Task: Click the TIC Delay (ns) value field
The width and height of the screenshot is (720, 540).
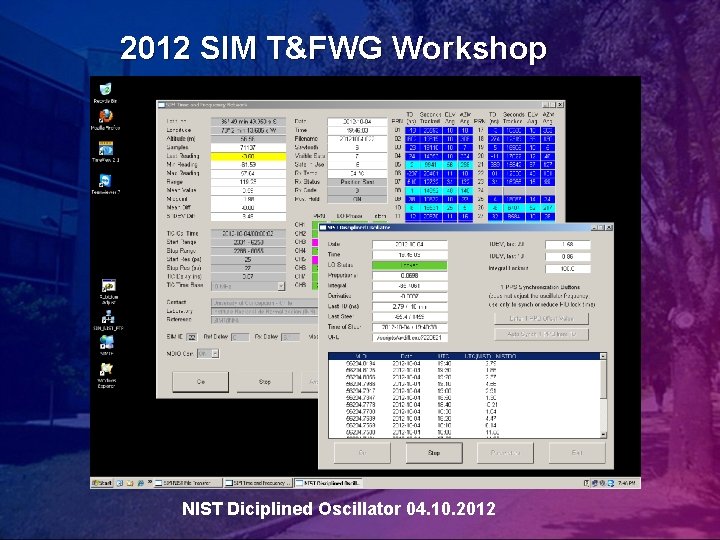Action: click(248, 277)
